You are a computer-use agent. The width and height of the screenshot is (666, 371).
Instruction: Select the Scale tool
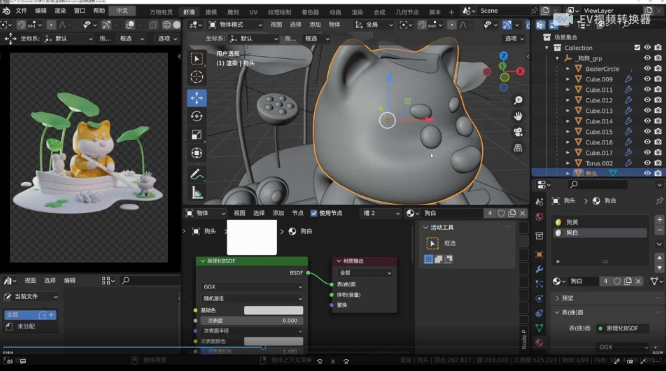tap(197, 135)
